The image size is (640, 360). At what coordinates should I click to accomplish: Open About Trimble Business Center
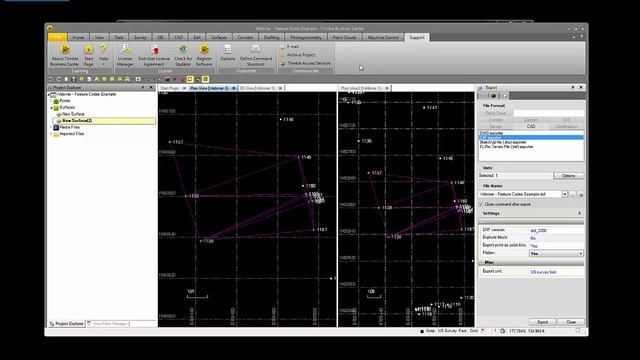click(x=64, y=55)
